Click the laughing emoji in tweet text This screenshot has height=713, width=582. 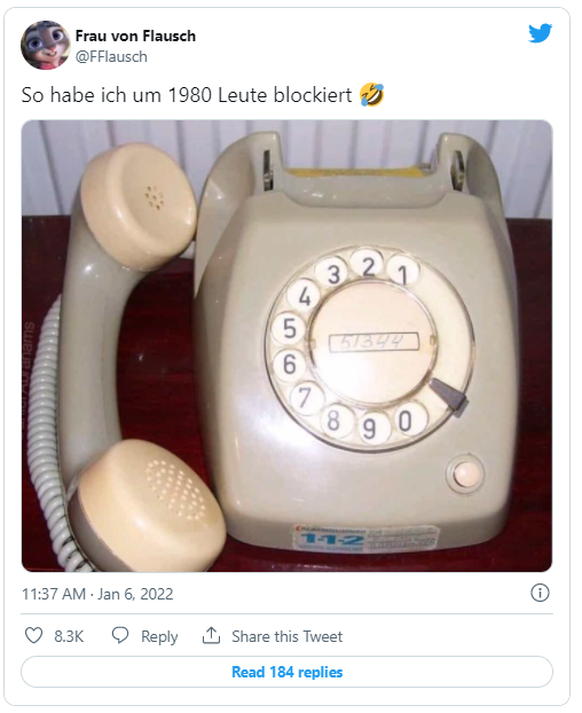point(372,95)
